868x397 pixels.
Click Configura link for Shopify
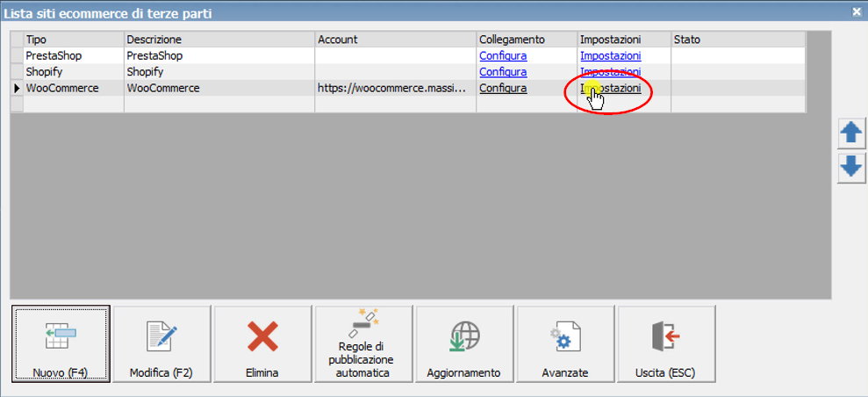[503, 71]
